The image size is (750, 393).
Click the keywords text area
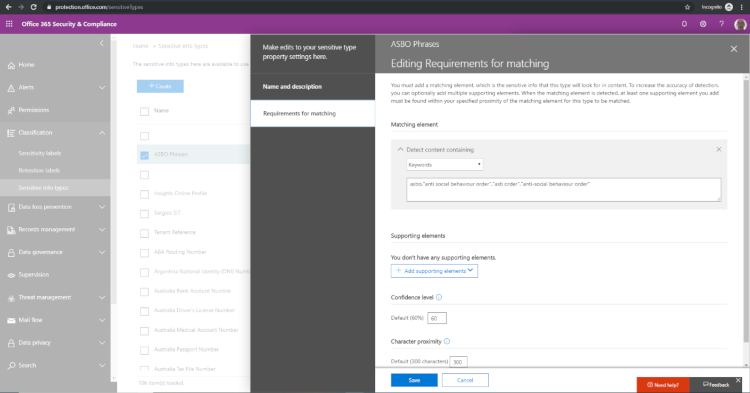tap(563, 190)
